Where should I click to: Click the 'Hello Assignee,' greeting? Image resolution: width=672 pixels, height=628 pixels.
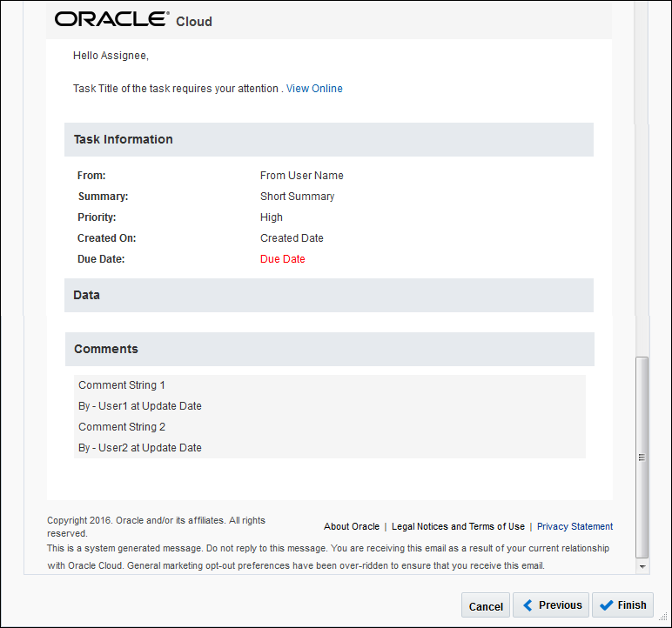111,56
